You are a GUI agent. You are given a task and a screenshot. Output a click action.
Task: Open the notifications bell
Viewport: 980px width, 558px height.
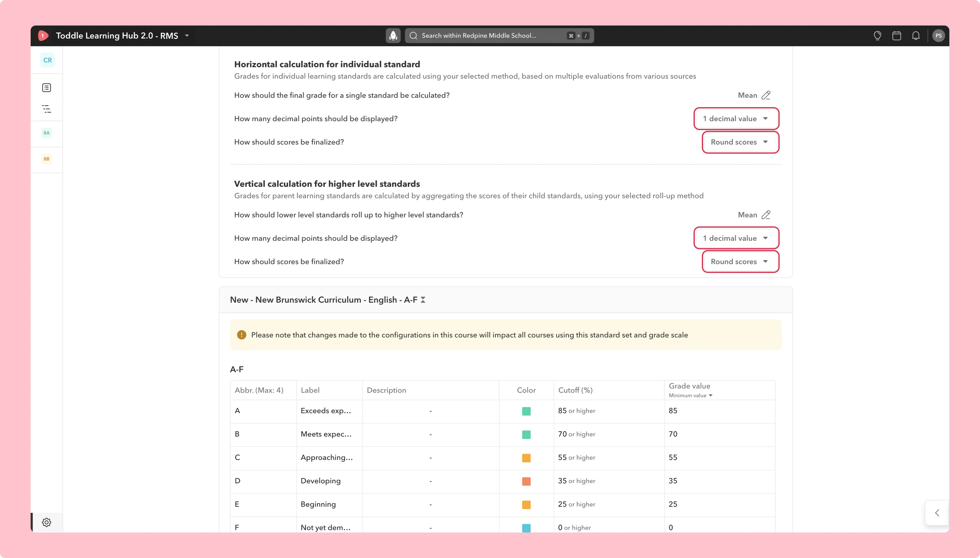pyautogui.click(x=916, y=36)
